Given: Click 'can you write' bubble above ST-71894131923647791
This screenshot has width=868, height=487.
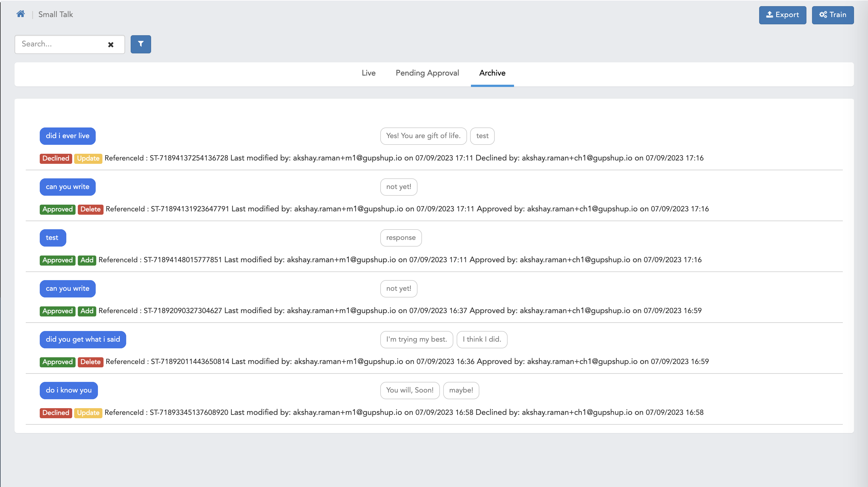Looking at the screenshot, I should coord(67,187).
